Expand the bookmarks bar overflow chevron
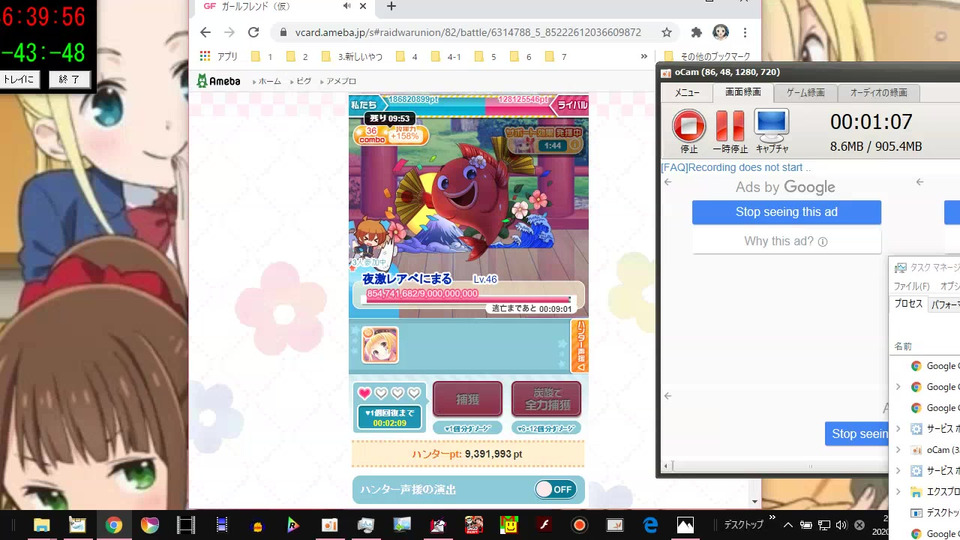960x540 pixels. pos(644,56)
